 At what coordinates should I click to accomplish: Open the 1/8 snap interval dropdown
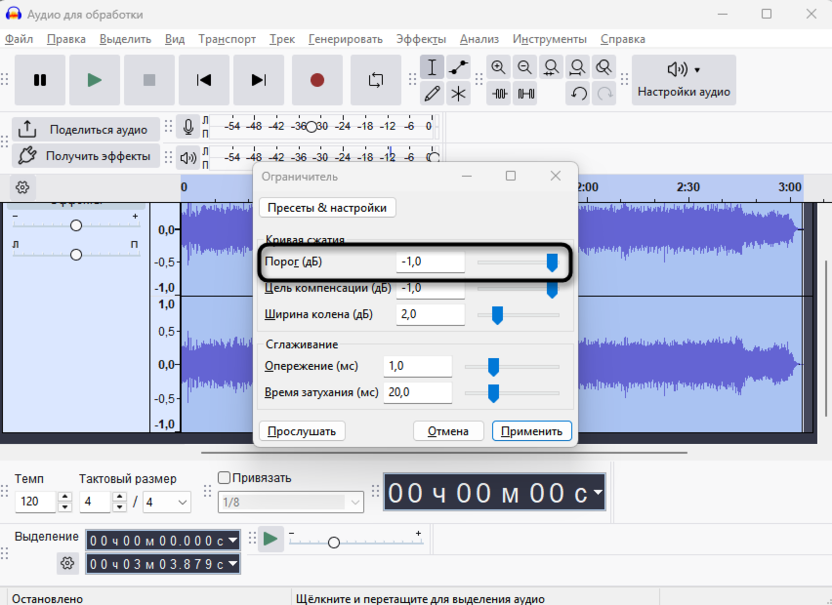pos(288,502)
